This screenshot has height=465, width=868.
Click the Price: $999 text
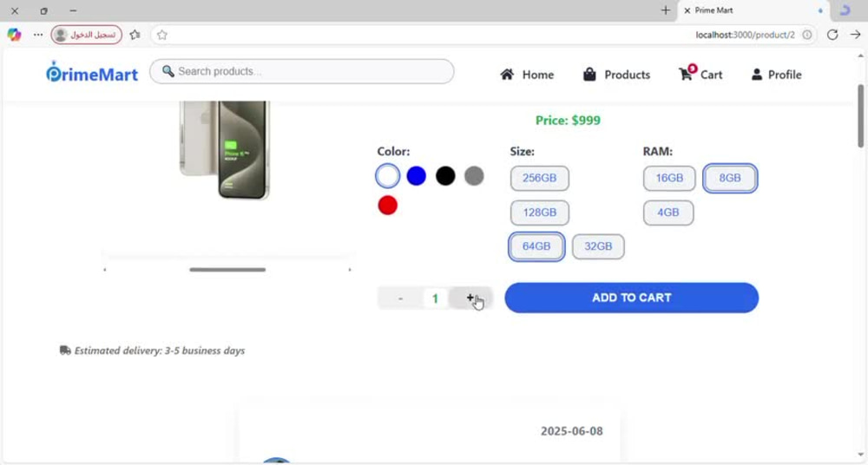568,120
